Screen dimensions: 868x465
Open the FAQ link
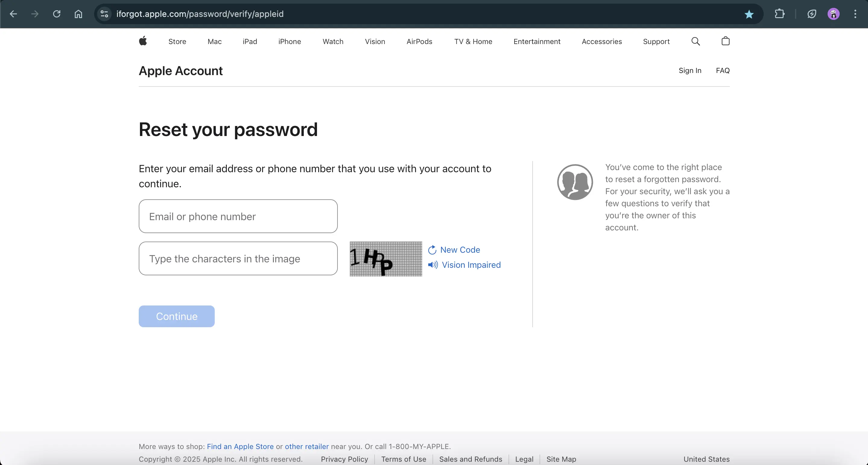(722, 71)
